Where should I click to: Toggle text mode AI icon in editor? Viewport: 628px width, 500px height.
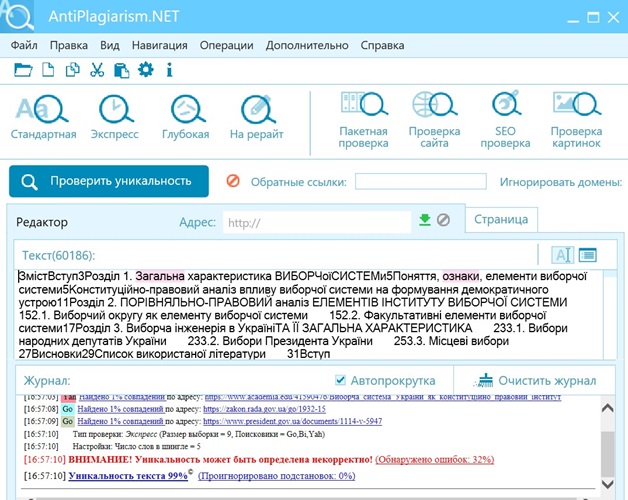pos(562,255)
